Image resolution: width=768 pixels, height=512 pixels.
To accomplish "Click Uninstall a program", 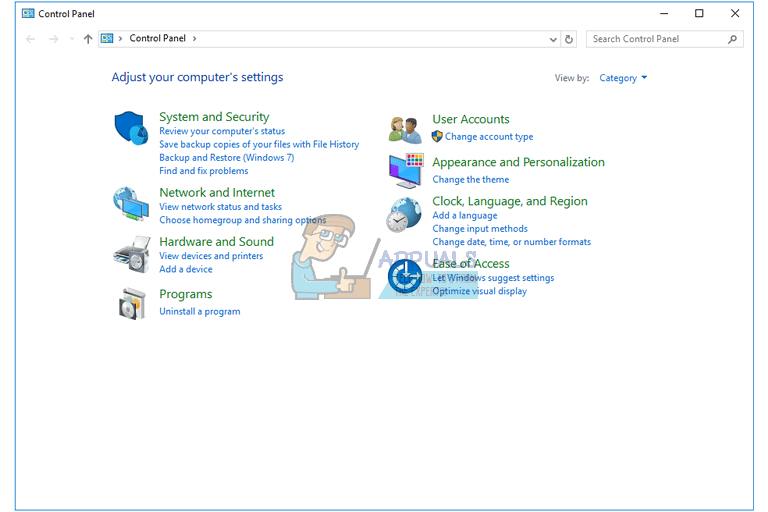I will point(199,311).
